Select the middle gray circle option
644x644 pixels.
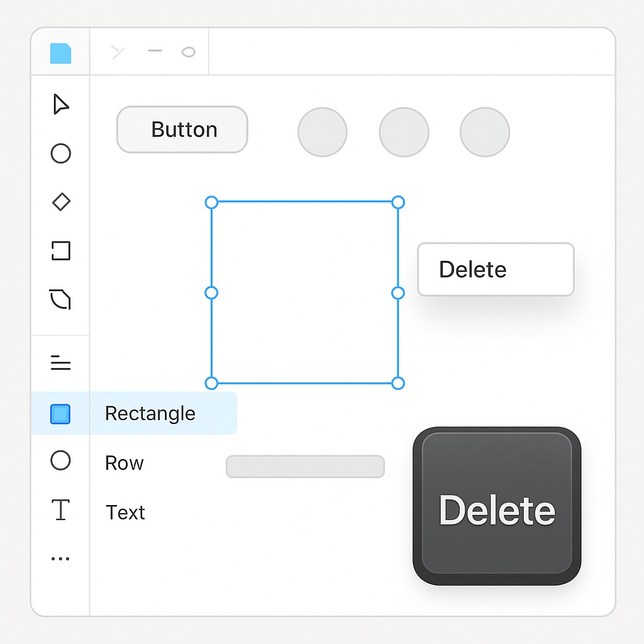[x=404, y=132]
